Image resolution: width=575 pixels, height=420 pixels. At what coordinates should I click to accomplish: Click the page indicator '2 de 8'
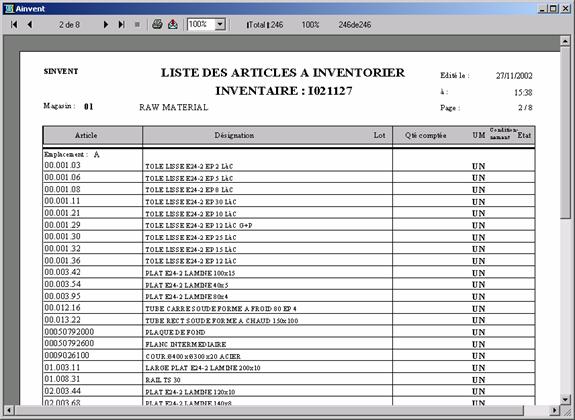[69, 25]
